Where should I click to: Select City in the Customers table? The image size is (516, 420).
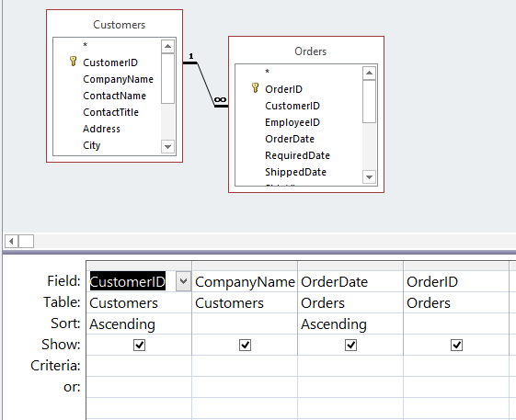[x=91, y=145]
